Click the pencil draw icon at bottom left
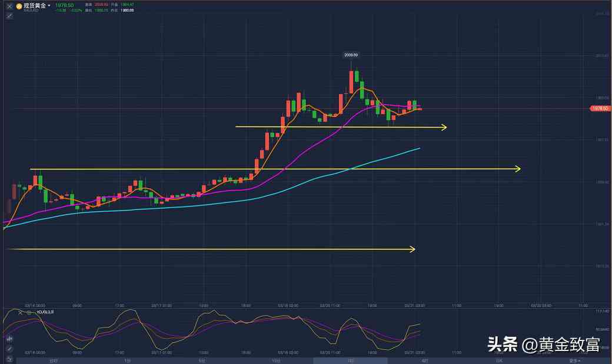Image resolution: width=612 pixels, height=364 pixels. tap(9, 349)
